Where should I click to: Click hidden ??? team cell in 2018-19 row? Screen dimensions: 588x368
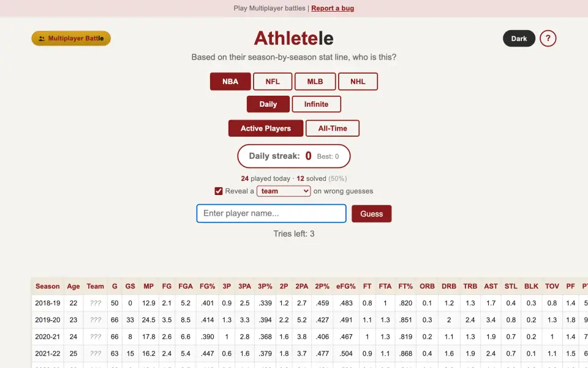coord(96,303)
